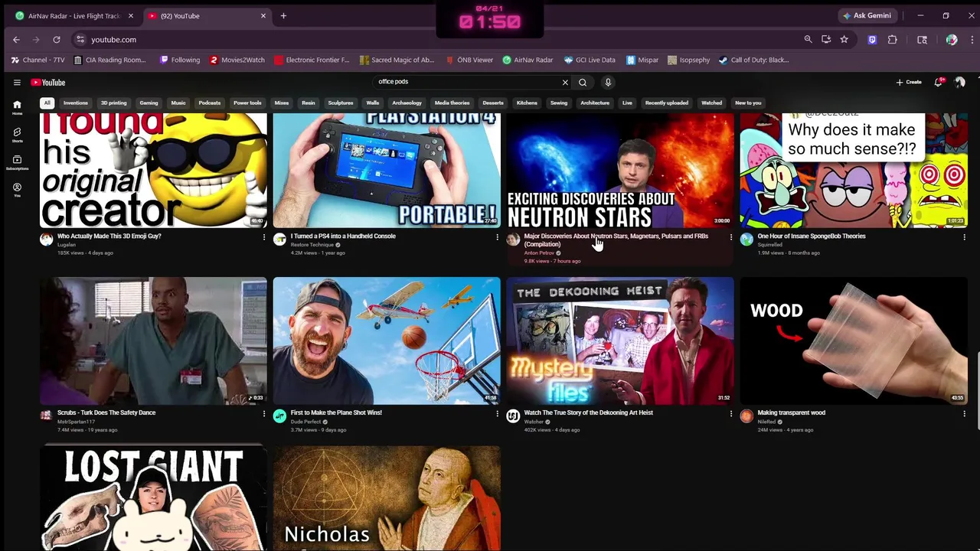The height and width of the screenshot is (551, 980).
Task: Open Shorts in the YouTube sidebar
Action: (x=17, y=135)
